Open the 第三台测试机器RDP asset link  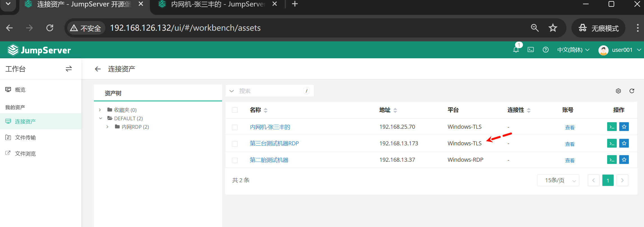[274, 143]
